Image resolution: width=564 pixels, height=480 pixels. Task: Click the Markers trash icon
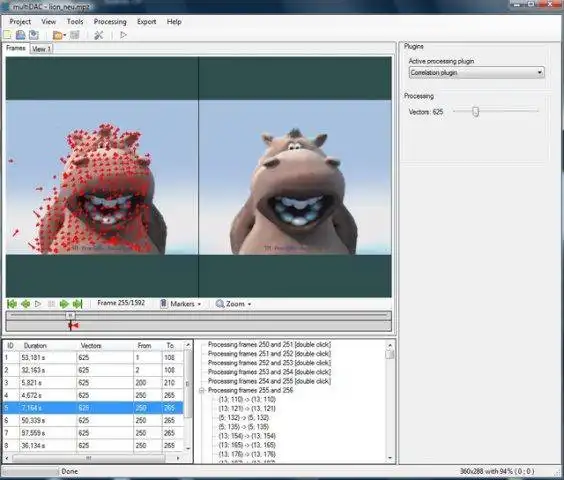[x=164, y=304]
